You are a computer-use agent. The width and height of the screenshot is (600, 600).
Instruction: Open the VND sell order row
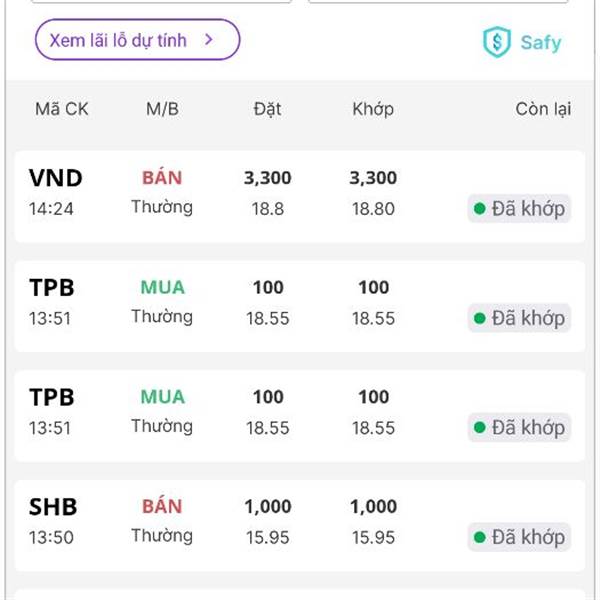[x=300, y=197]
